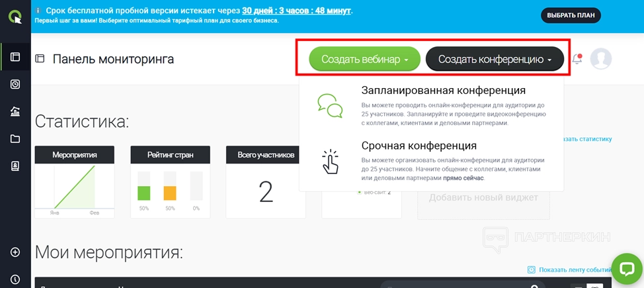The height and width of the screenshot is (288, 644).
Task: Expand the Создать конференцию dropdown
Action: (495, 59)
